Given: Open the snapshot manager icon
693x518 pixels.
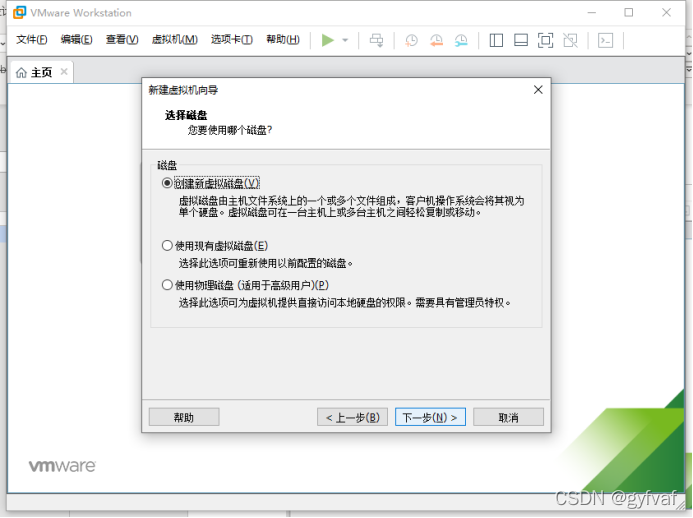Looking at the screenshot, I should (461, 41).
